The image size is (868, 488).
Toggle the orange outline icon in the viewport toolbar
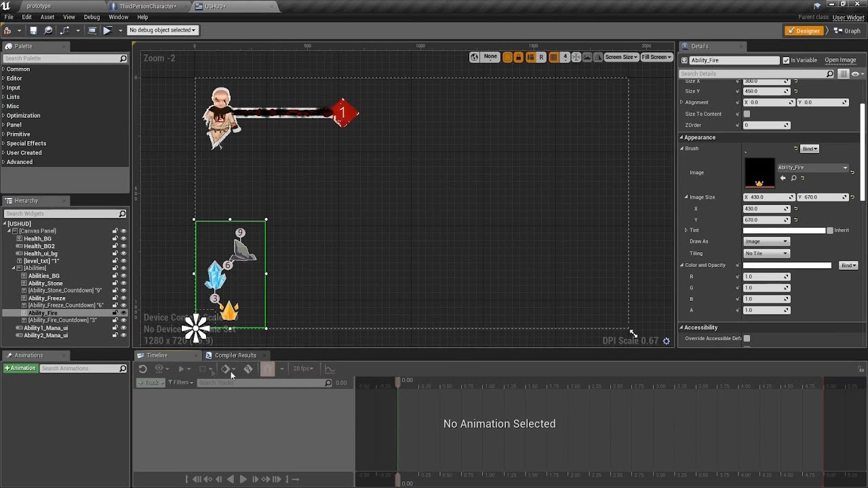pyautogui.click(x=507, y=57)
